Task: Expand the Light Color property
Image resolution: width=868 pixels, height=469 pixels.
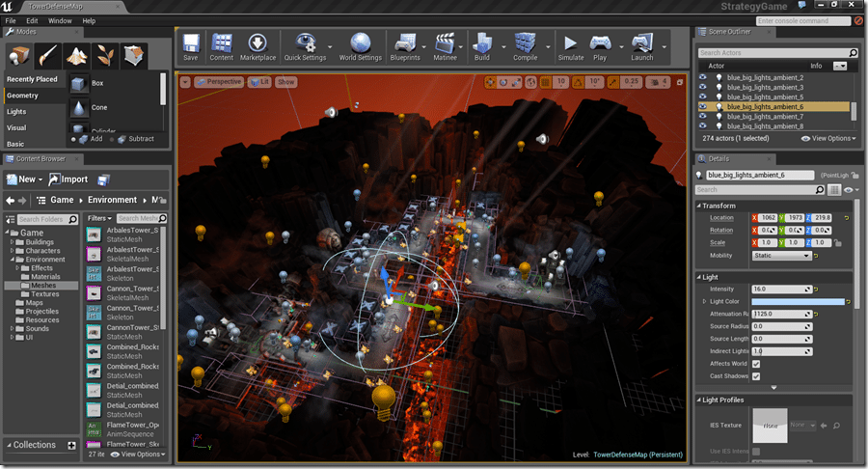Action: click(x=705, y=302)
